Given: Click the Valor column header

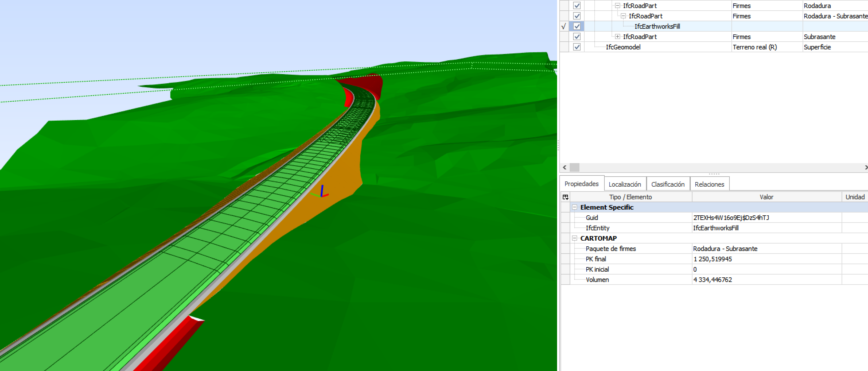Looking at the screenshot, I should (766, 197).
